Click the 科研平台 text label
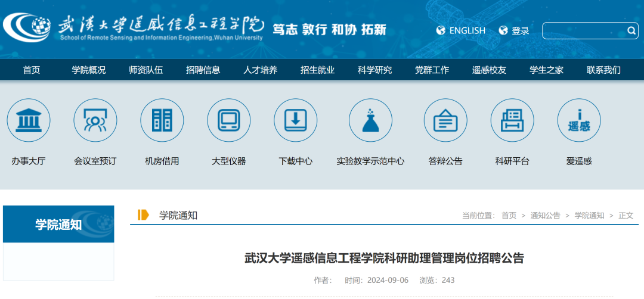Screen dimensions: 644x299 tap(512, 161)
